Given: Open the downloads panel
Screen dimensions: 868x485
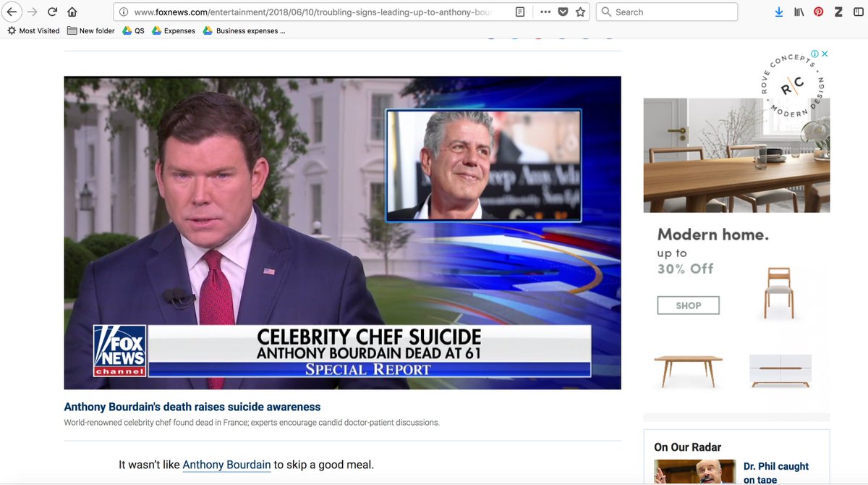Looking at the screenshot, I should (779, 12).
